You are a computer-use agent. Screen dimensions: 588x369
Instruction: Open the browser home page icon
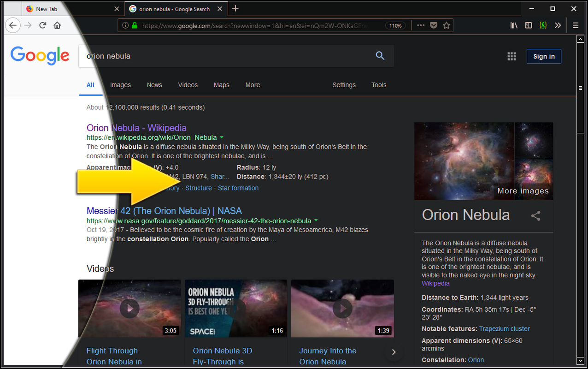(57, 25)
